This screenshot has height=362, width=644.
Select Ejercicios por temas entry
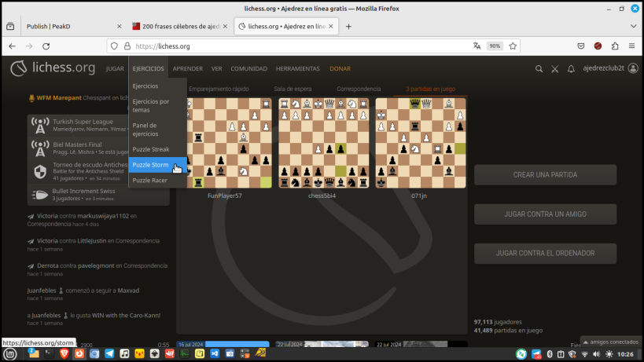pyautogui.click(x=158, y=106)
